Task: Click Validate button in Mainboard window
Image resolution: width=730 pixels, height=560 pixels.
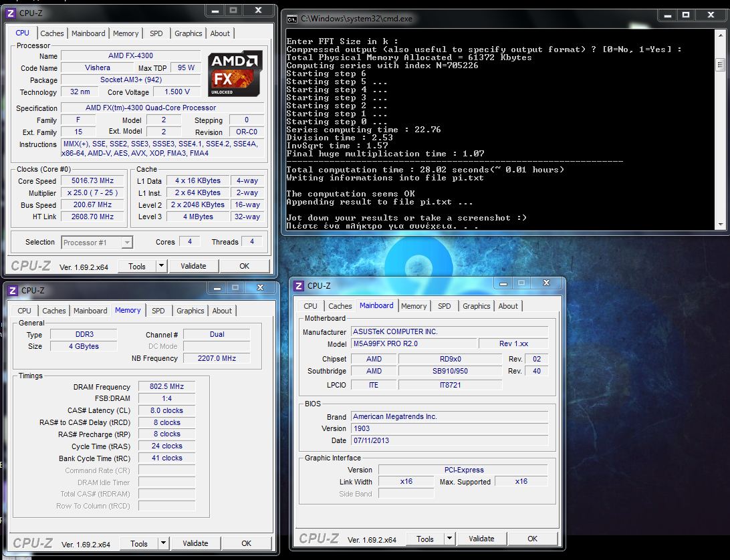Action: pos(481,539)
